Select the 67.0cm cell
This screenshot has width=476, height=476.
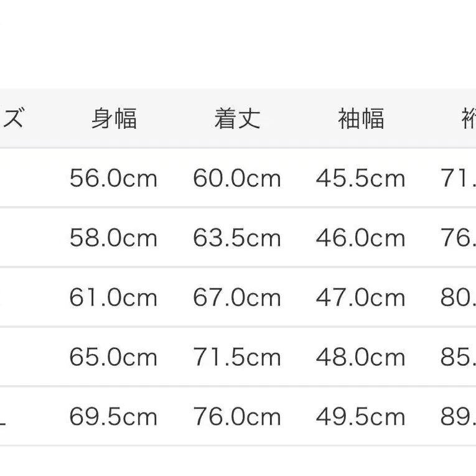(x=237, y=298)
